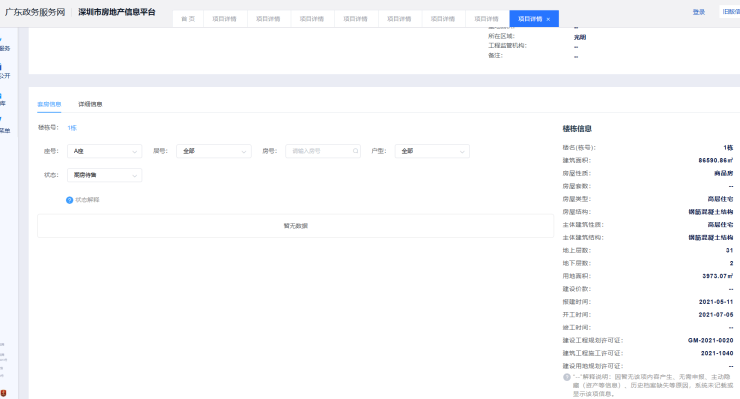Click the 旧版 button at top right

pos(730,12)
